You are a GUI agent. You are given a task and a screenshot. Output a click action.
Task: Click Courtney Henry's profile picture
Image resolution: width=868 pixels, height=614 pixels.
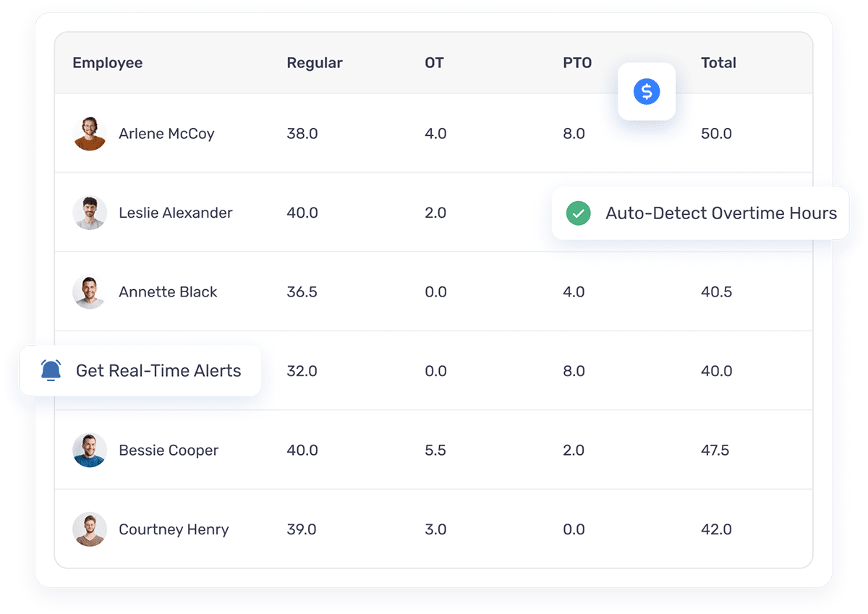[x=90, y=529]
